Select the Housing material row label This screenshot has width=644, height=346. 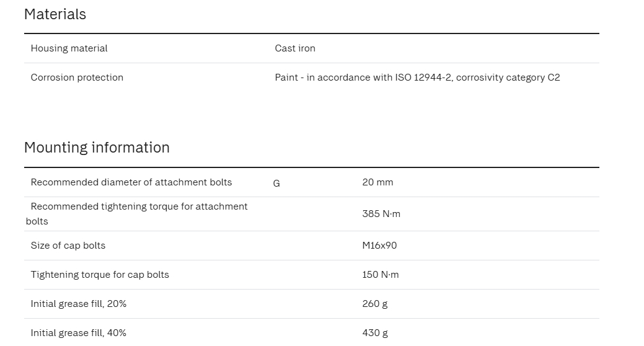click(69, 48)
